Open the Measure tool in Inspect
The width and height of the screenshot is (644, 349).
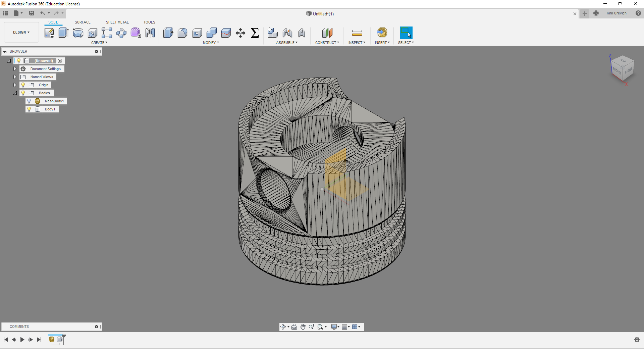point(357,33)
